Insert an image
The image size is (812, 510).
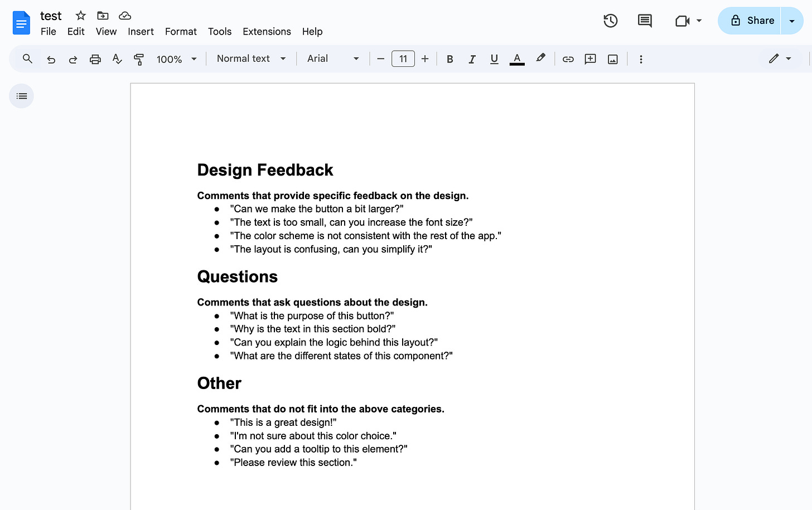[612, 59]
